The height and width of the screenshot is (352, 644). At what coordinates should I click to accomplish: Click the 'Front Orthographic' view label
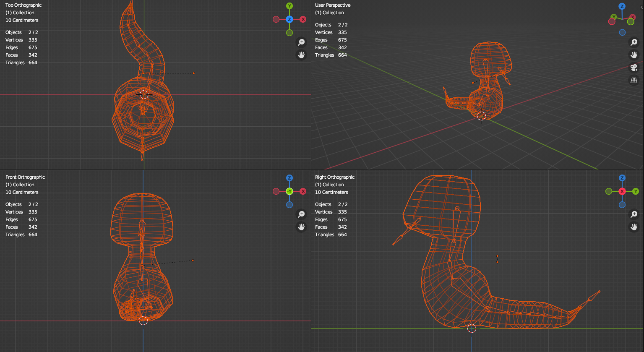25,177
